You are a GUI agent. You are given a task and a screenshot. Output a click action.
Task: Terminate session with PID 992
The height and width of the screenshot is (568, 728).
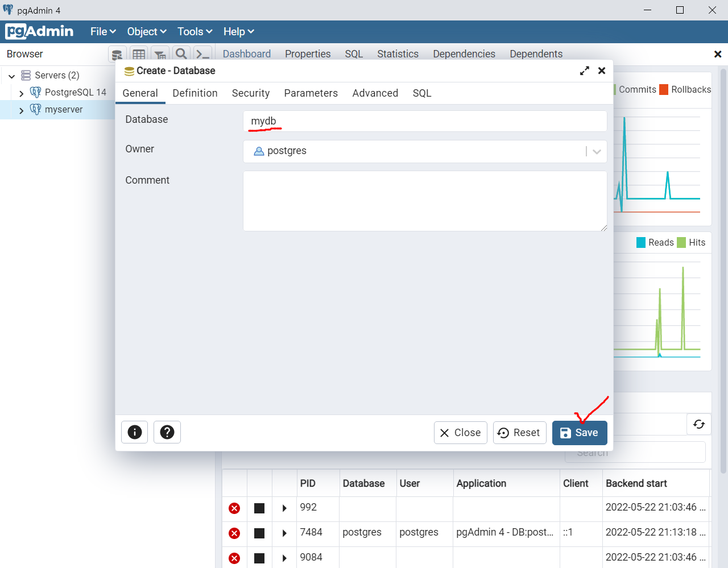click(234, 508)
